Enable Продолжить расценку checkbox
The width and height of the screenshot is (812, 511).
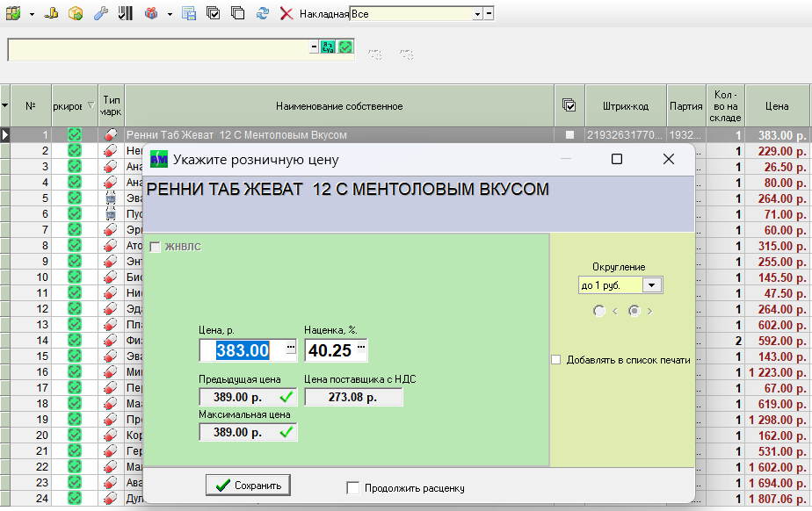(x=352, y=487)
